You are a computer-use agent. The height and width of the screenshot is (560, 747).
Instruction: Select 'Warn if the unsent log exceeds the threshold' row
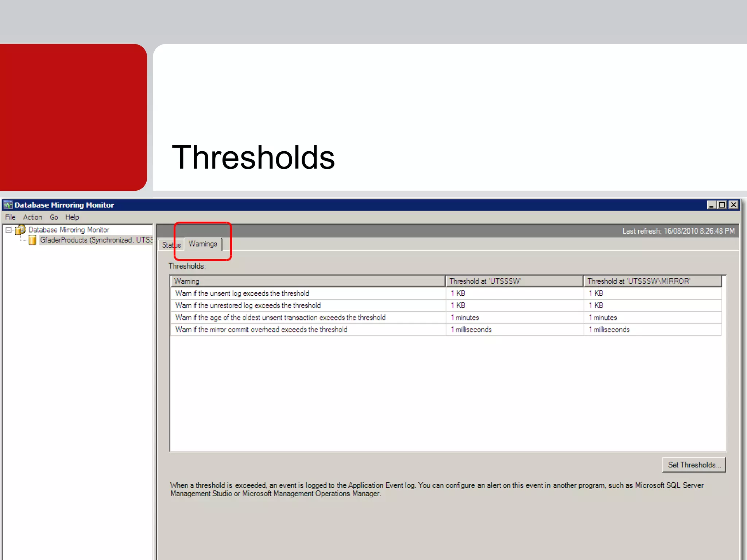[x=446, y=293]
